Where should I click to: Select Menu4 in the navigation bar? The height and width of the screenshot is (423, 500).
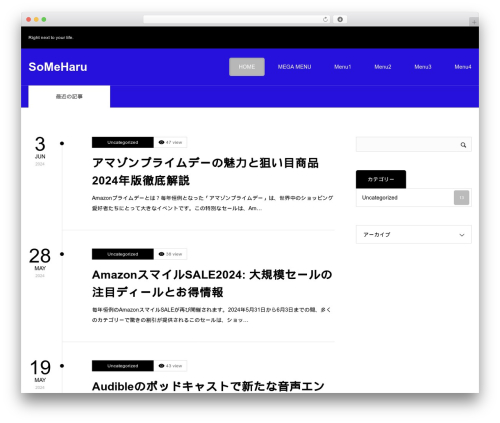(x=463, y=67)
